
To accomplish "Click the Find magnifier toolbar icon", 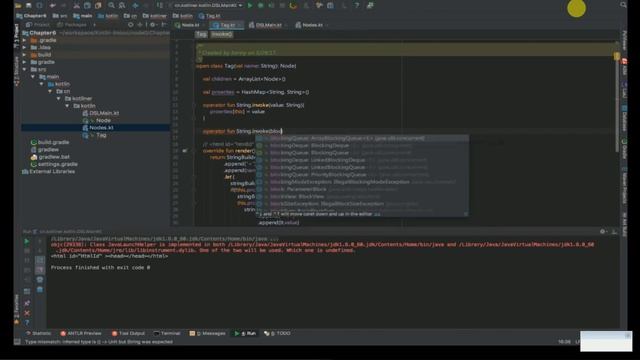I will click(111, 6).
